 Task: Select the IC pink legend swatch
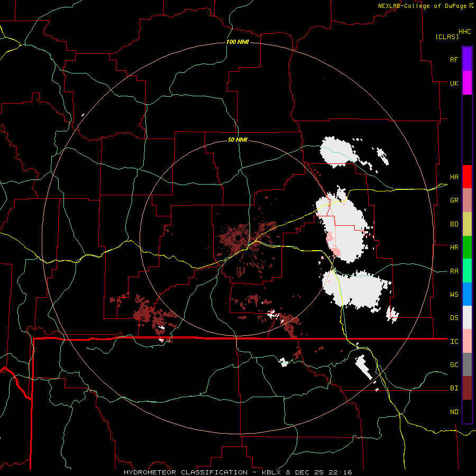pos(467,341)
